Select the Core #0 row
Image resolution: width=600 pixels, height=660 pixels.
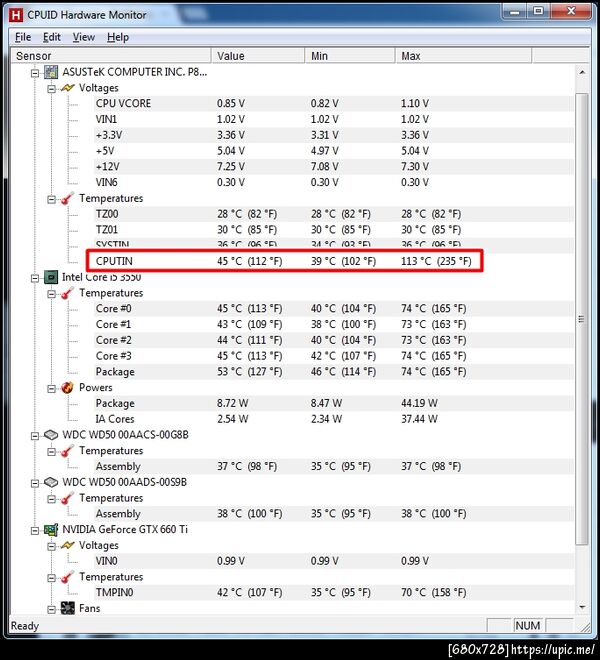[334, 309]
